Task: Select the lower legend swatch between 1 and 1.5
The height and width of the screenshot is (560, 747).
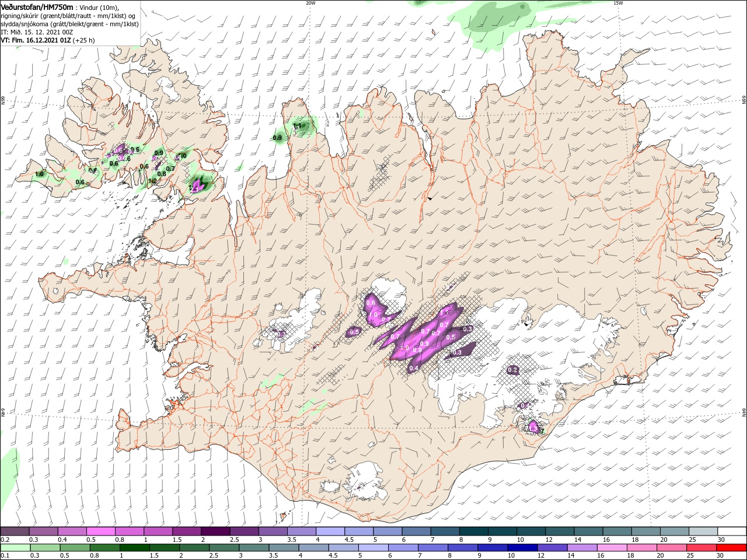Action: 135,548
